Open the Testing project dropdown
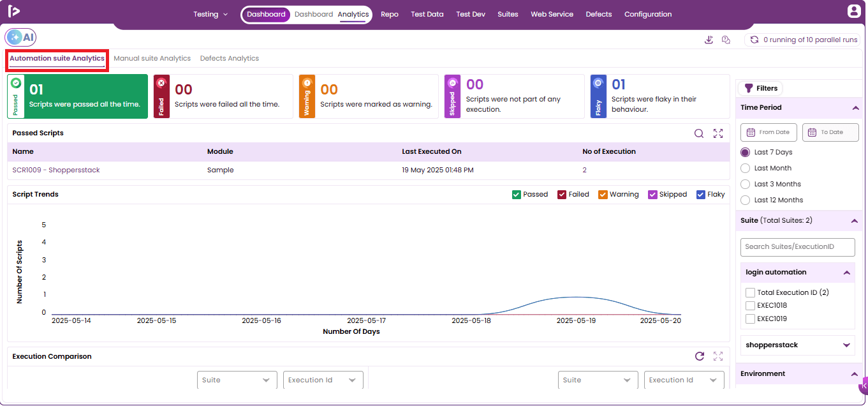Screen dimensions: 868x406 210,14
